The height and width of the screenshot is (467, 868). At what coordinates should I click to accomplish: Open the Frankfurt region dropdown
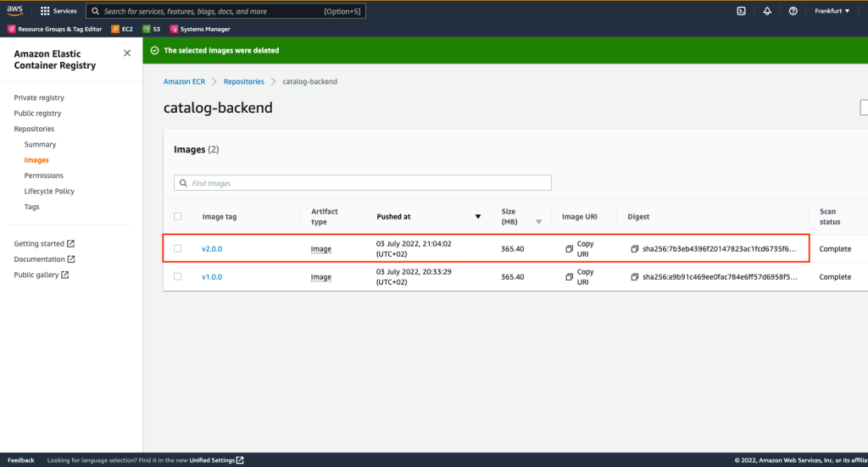pos(832,11)
